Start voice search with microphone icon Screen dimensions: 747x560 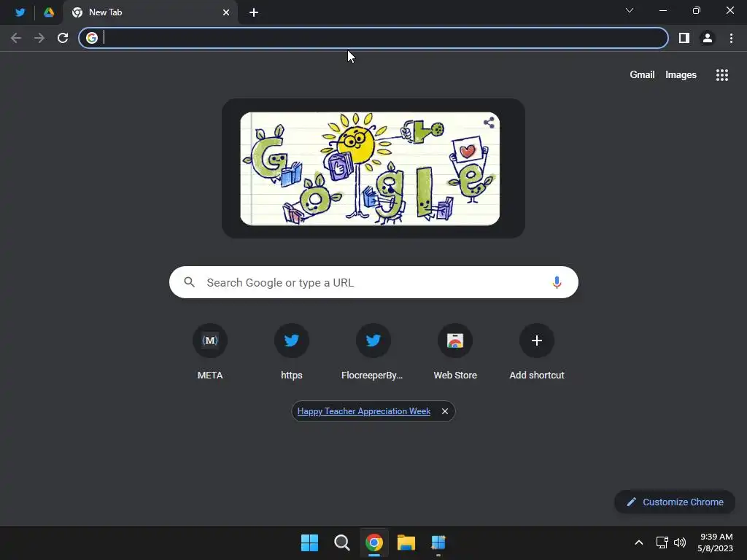click(557, 282)
